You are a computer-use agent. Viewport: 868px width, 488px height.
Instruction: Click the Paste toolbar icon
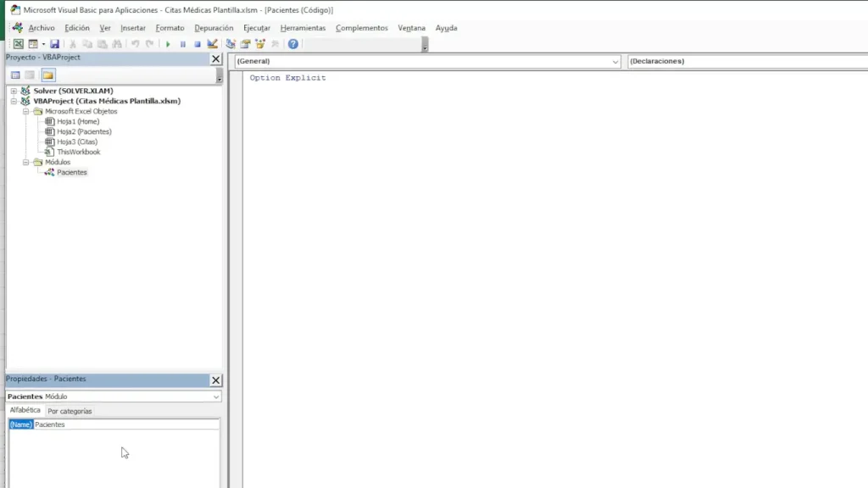coord(103,44)
